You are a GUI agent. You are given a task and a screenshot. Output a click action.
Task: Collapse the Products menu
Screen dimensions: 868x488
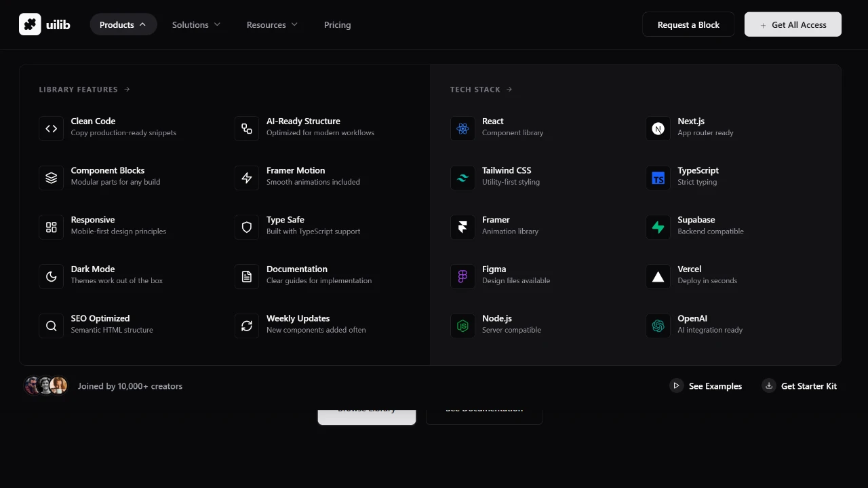[x=123, y=24]
